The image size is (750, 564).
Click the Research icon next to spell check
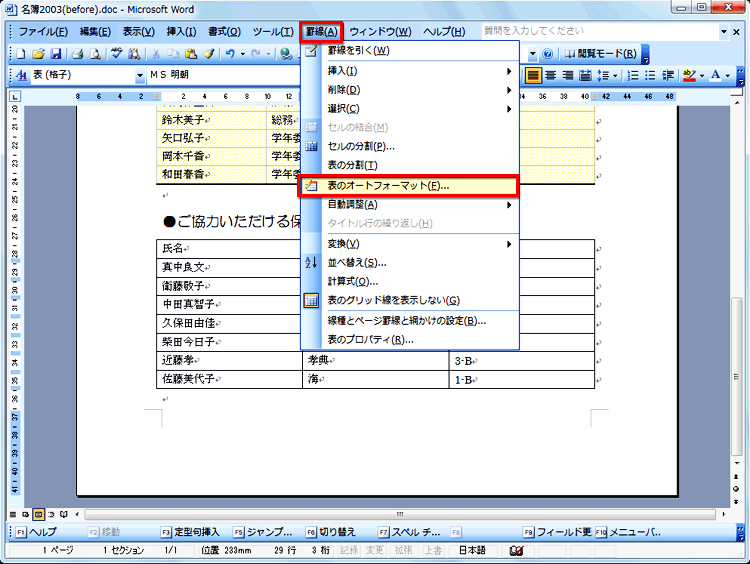pyautogui.click(x=134, y=54)
